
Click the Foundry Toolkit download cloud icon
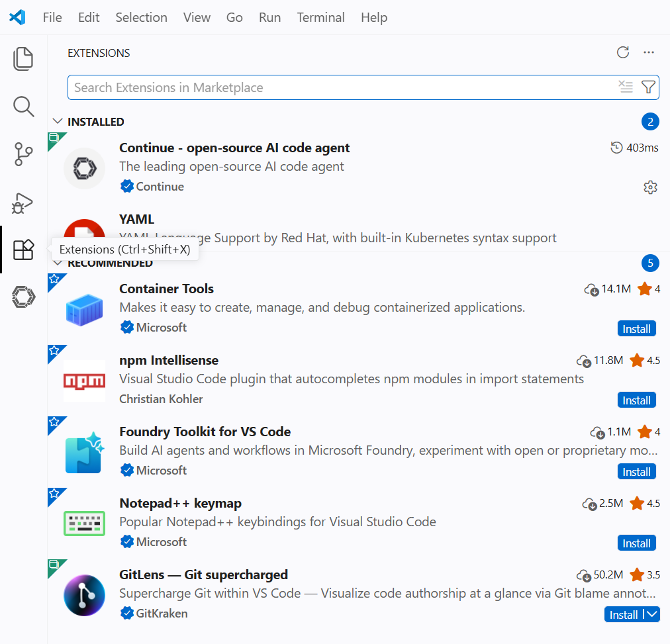coord(597,433)
